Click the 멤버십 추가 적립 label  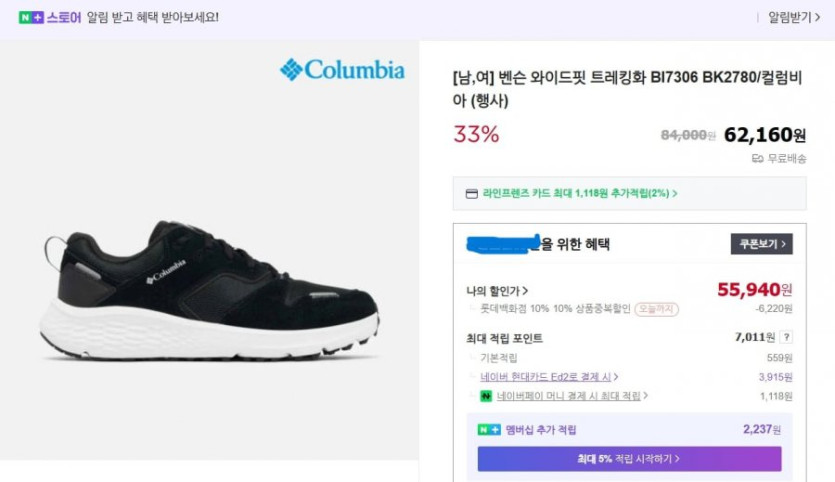coord(541,430)
